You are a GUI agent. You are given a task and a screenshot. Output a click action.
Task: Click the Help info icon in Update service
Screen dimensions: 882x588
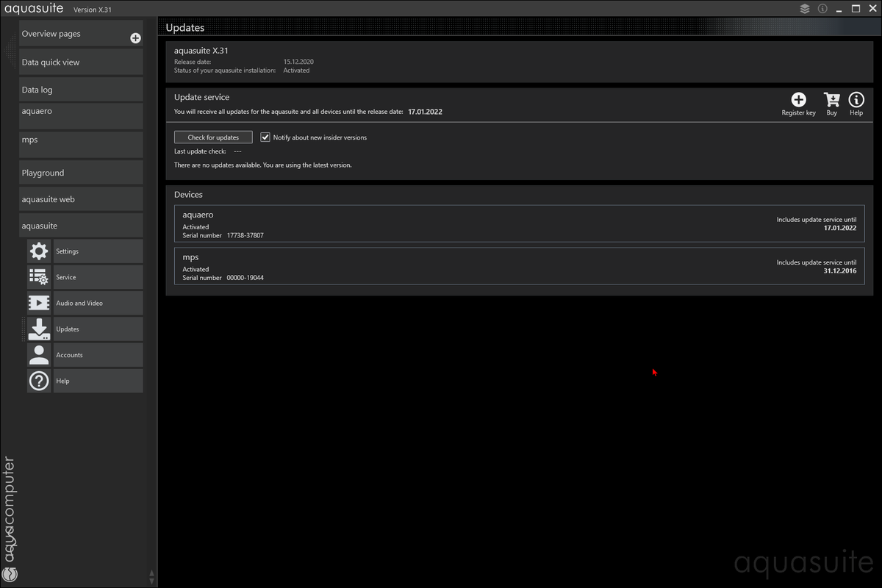tap(856, 99)
